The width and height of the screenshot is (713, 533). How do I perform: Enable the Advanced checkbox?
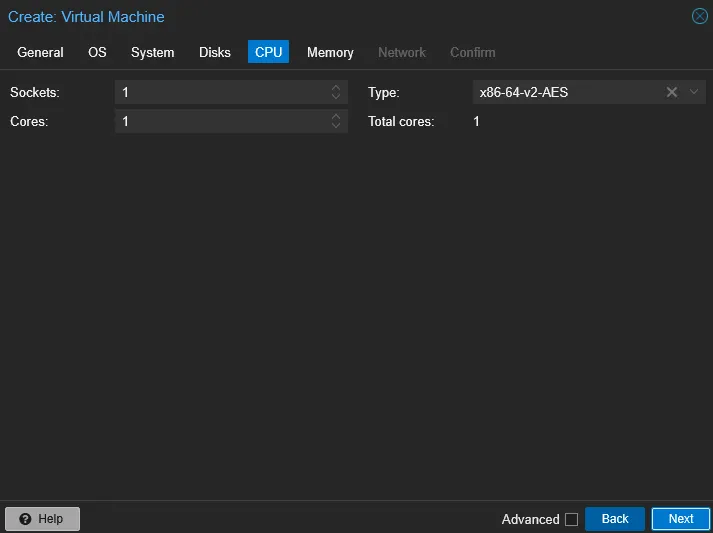click(x=571, y=519)
